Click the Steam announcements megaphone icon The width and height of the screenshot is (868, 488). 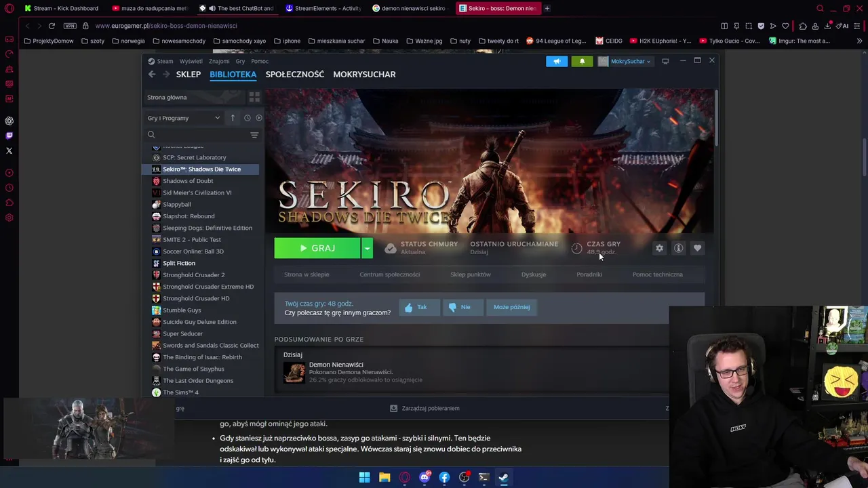pyautogui.click(x=557, y=61)
